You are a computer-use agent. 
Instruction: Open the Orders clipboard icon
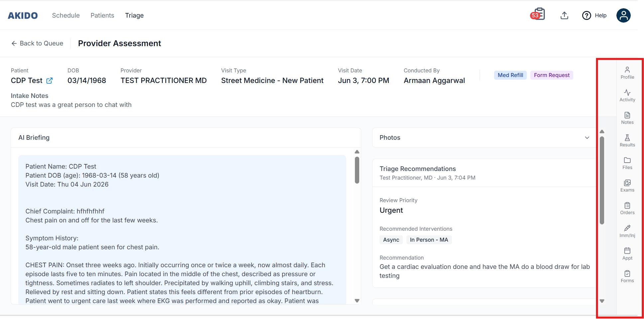click(x=627, y=208)
